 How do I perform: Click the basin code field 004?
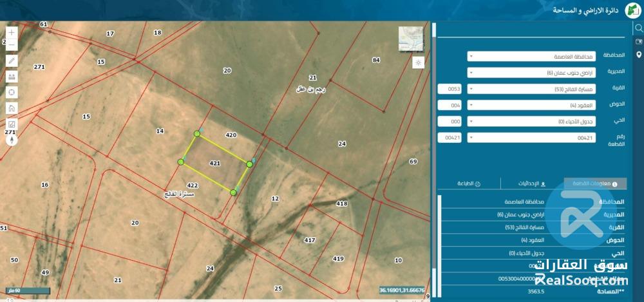point(450,105)
